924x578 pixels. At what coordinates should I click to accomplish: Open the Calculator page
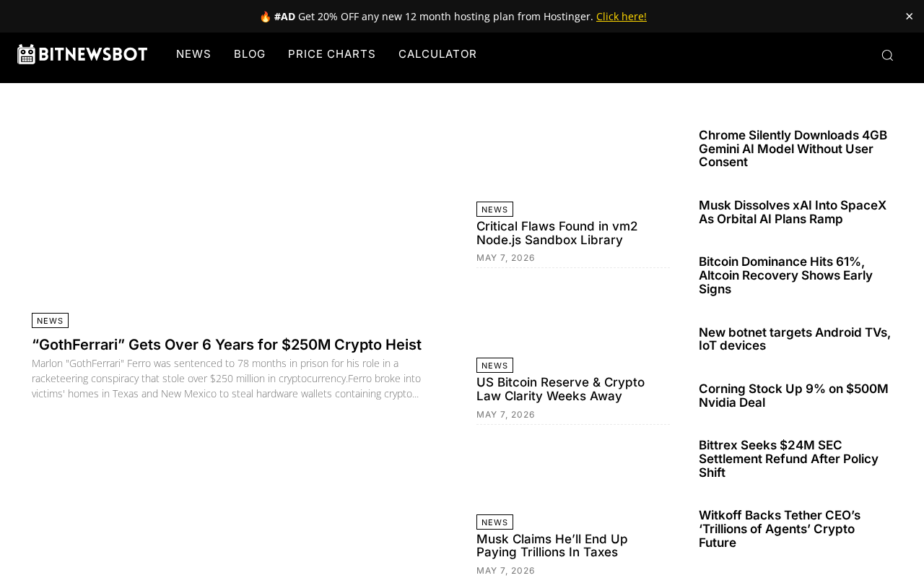[437, 54]
